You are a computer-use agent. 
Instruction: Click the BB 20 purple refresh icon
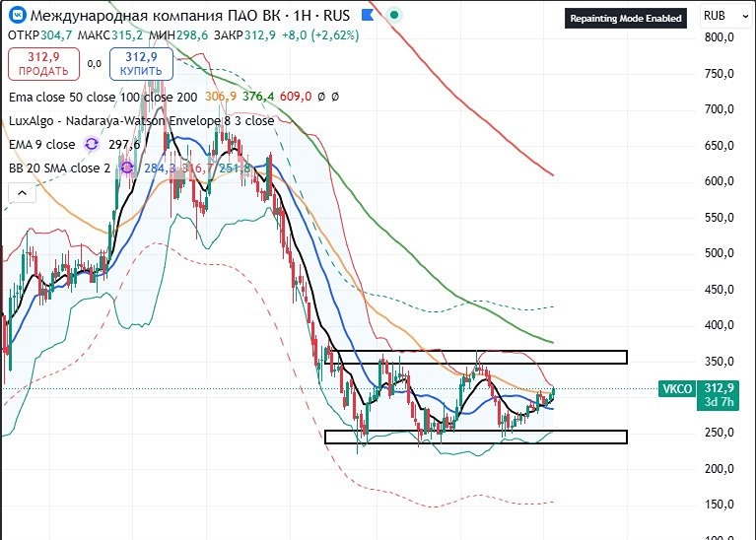pyautogui.click(x=127, y=168)
